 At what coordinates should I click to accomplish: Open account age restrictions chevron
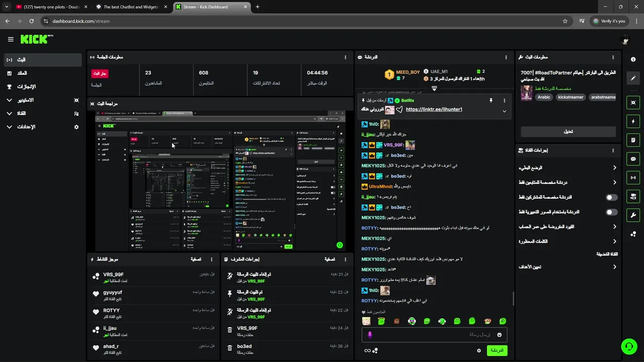614,227
